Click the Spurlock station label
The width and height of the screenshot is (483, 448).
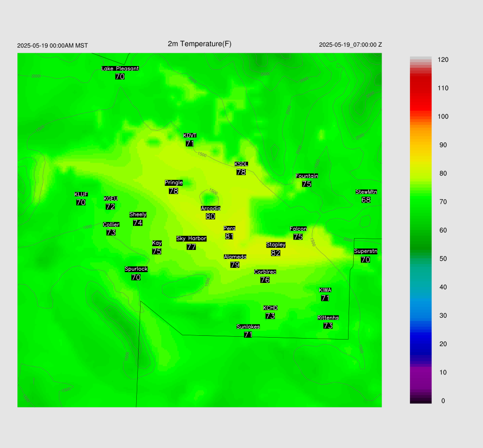click(x=136, y=269)
